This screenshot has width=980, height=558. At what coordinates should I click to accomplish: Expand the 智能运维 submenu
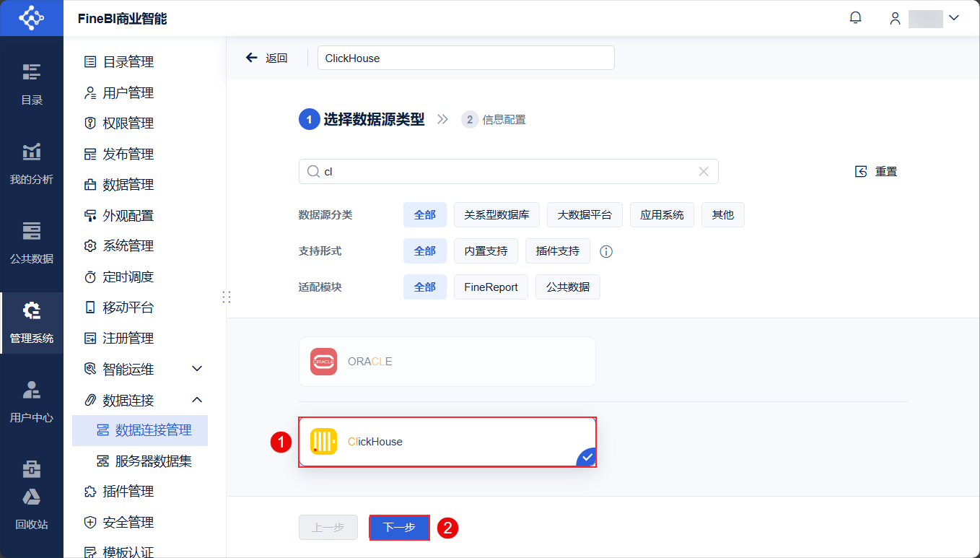[x=197, y=369]
